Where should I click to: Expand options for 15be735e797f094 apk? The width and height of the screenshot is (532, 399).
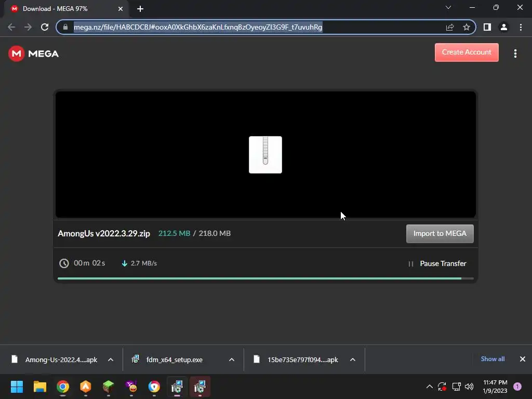[353, 360]
